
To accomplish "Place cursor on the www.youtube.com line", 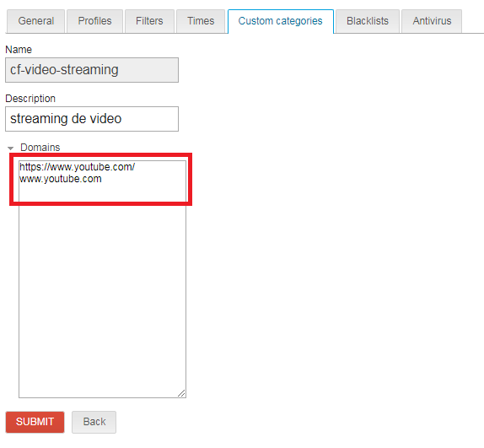I will pos(61,179).
